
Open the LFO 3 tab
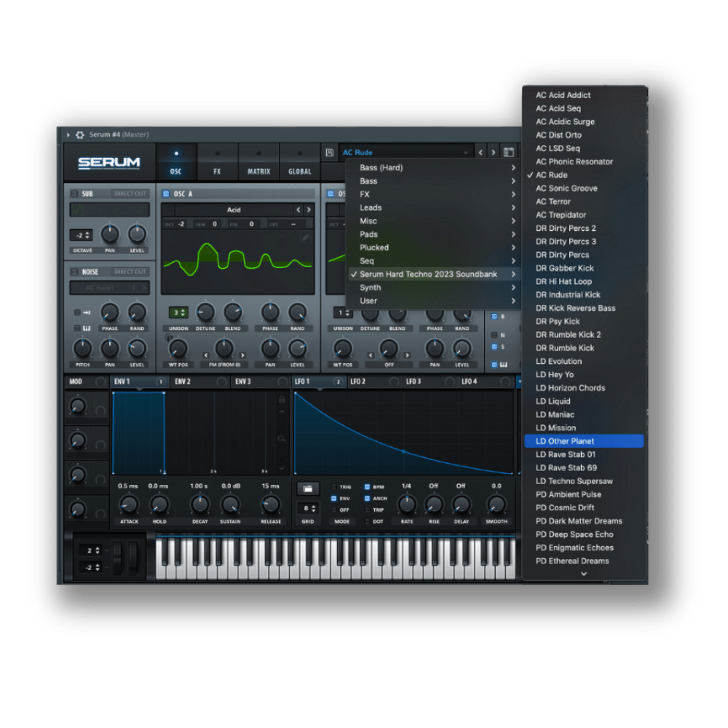click(414, 381)
